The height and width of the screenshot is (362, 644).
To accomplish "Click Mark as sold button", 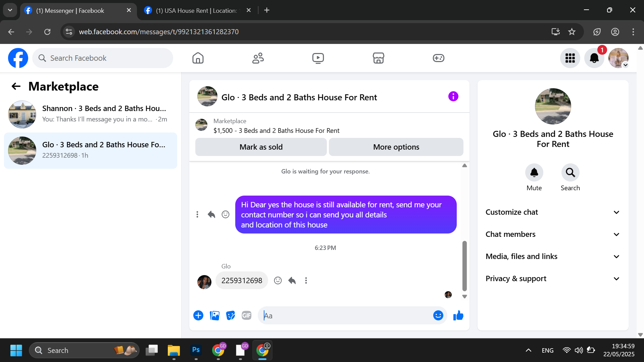I will click(261, 147).
